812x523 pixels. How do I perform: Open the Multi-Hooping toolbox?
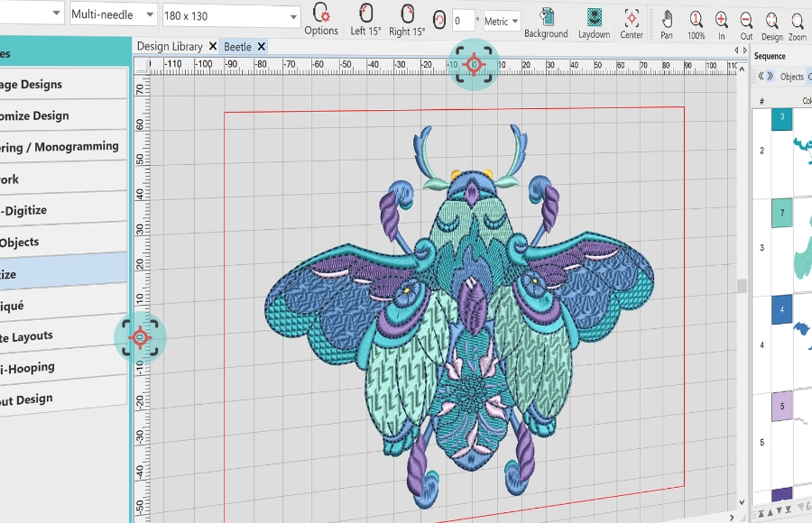coord(28,368)
